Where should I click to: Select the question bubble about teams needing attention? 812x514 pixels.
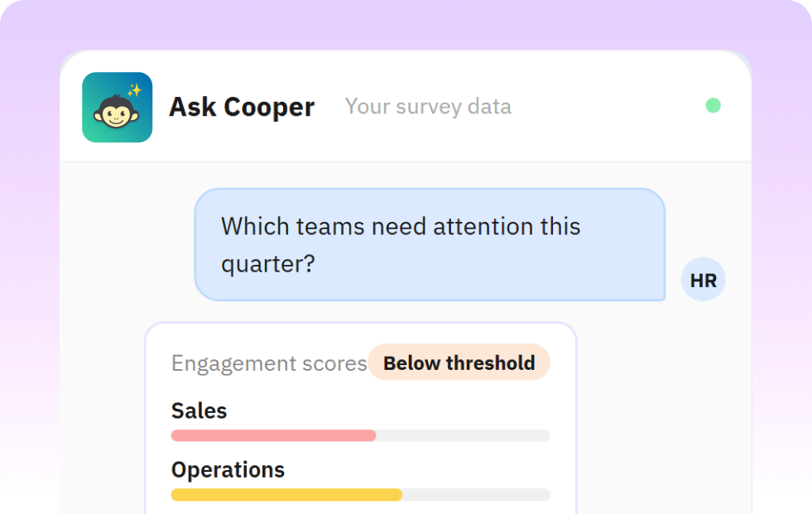coord(430,244)
